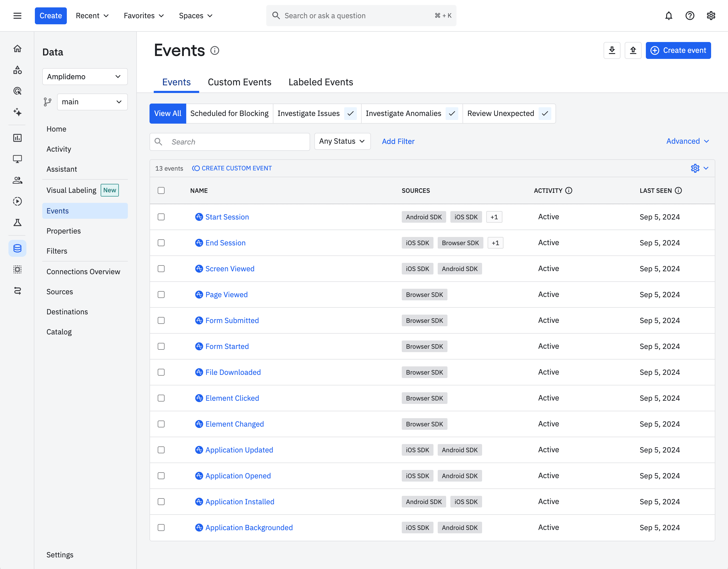
Task: Click the upload/import icon for events
Action: click(633, 50)
